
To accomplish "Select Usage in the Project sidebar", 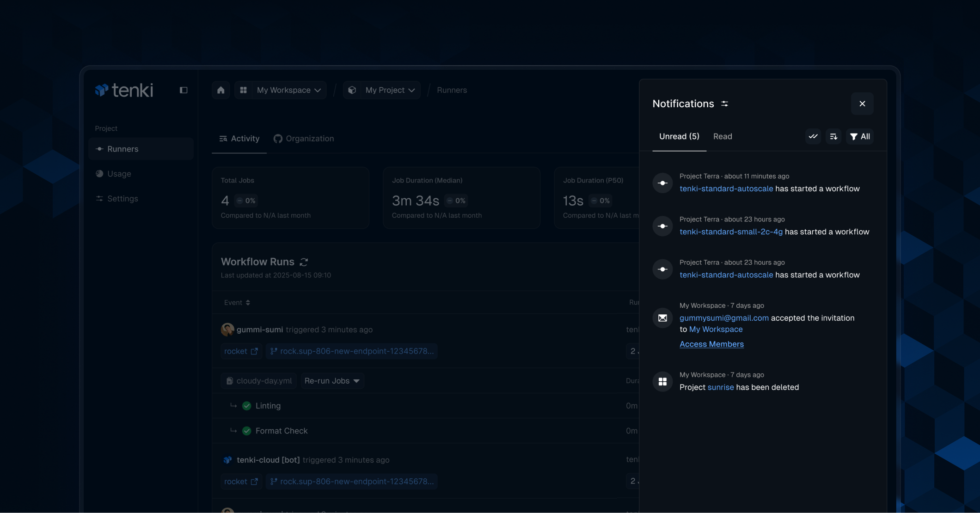I will point(119,174).
